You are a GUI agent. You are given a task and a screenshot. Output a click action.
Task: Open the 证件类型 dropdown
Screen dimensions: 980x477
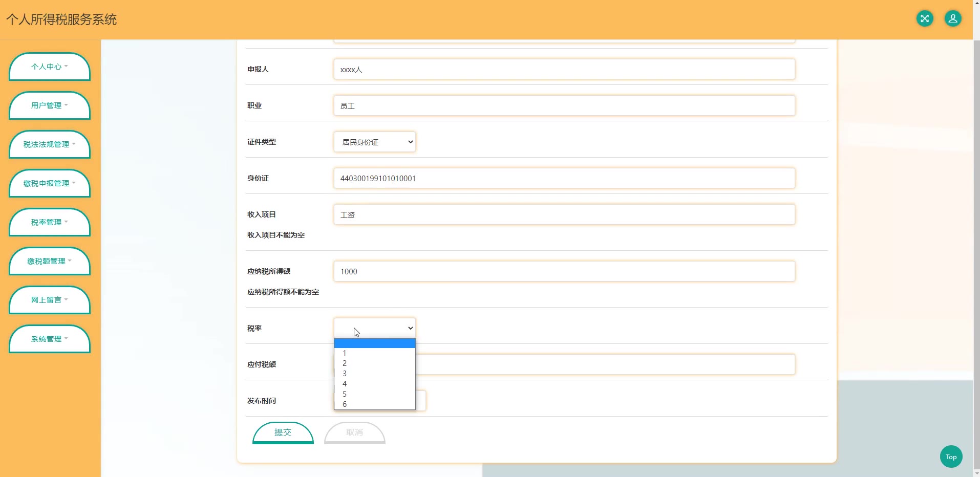pos(374,142)
